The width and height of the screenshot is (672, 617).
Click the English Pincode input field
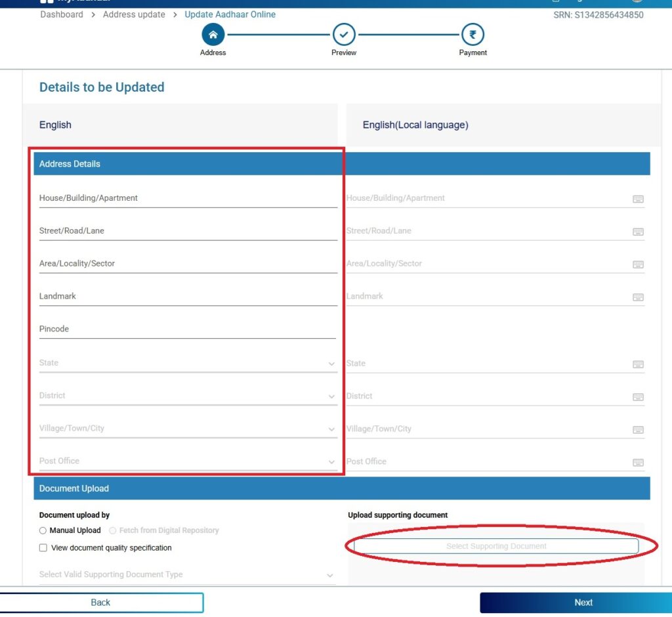(187, 329)
